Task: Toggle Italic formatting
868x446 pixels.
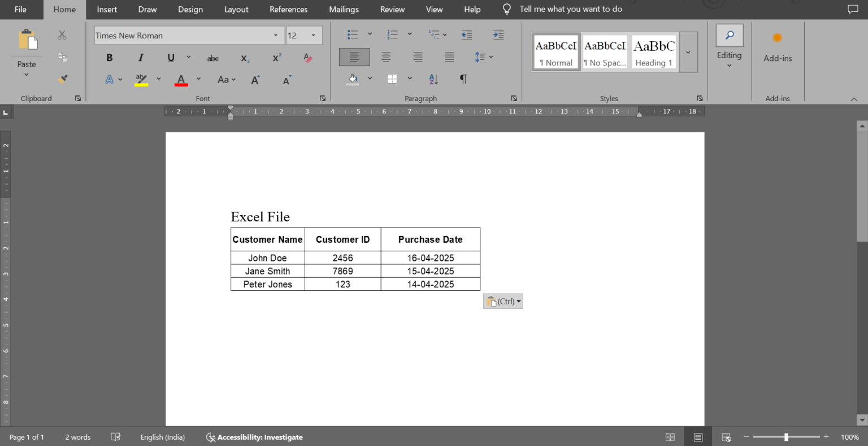Action: [x=140, y=58]
